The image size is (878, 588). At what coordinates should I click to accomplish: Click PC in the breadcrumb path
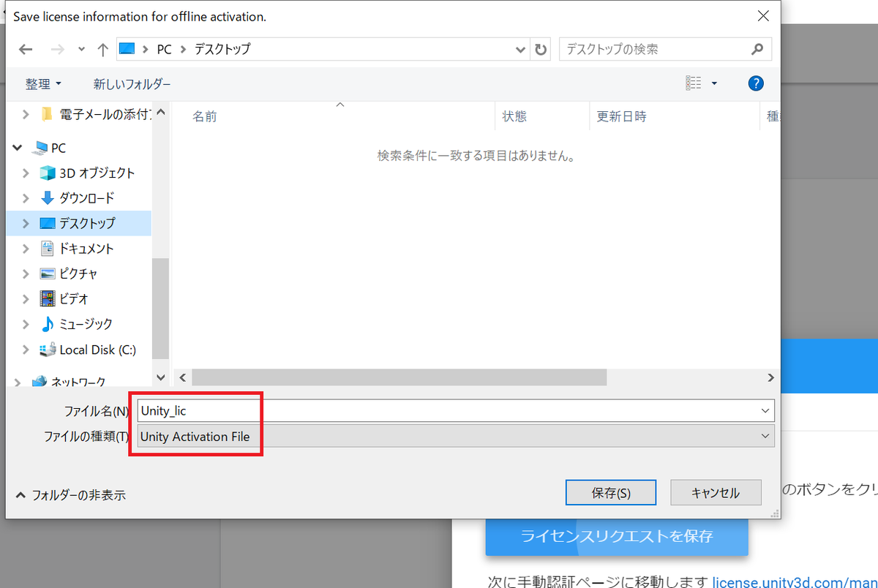point(164,49)
